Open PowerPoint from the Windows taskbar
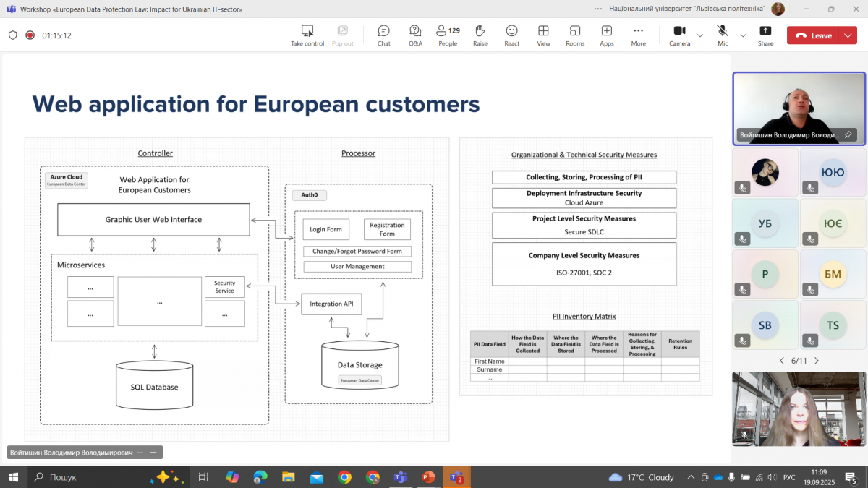Viewport: 868px width, 488px height. (x=428, y=477)
